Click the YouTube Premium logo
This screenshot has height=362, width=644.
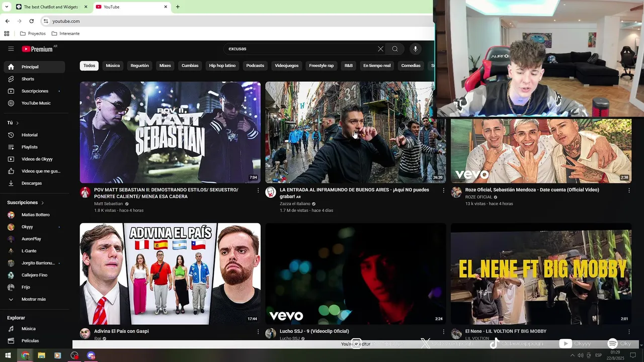(x=37, y=49)
